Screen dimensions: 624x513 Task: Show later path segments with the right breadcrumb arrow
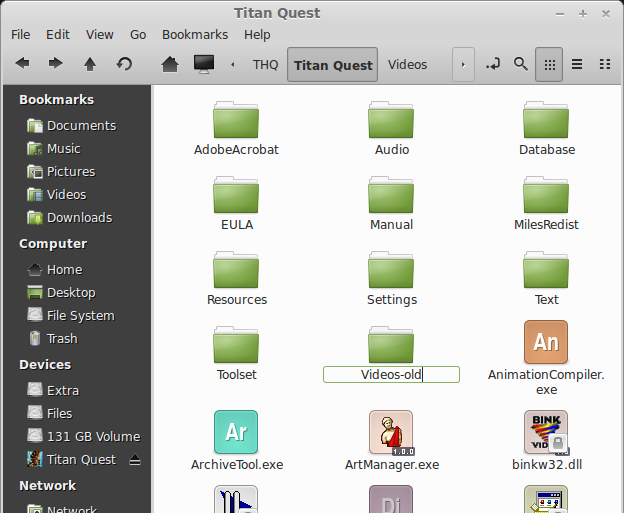click(x=463, y=64)
